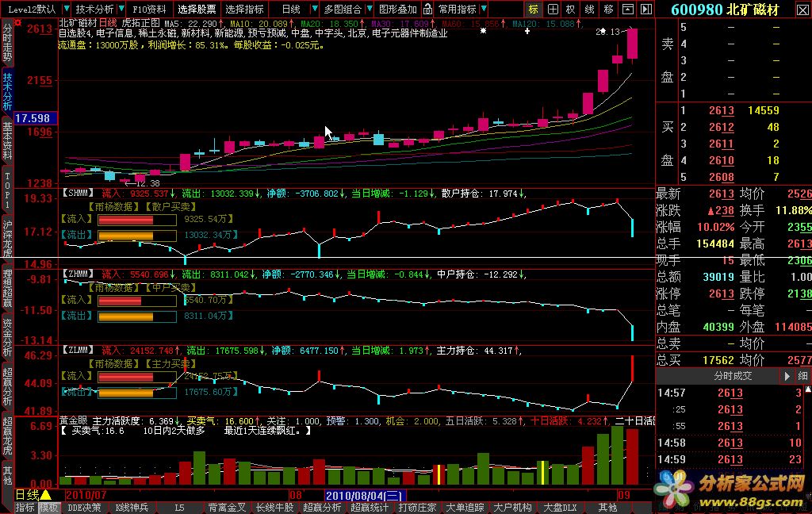Click the 细 detail button
Image resolution: width=812 pixels, height=514 pixels.
pos(802,376)
